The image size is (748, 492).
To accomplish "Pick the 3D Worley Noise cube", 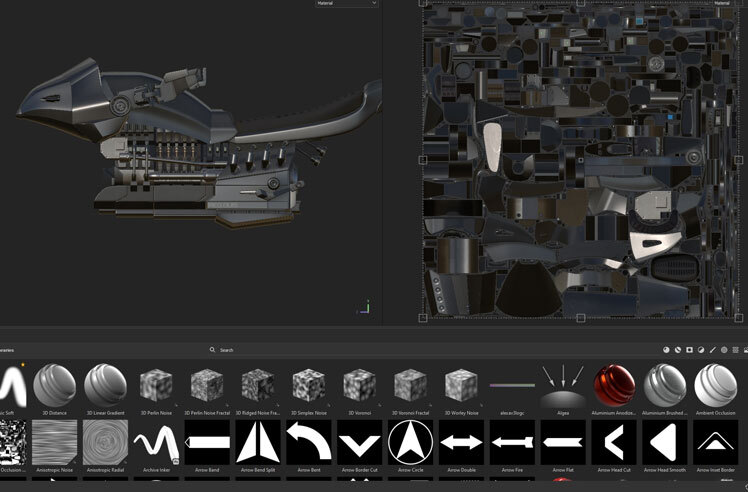I will [x=460, y=386].
